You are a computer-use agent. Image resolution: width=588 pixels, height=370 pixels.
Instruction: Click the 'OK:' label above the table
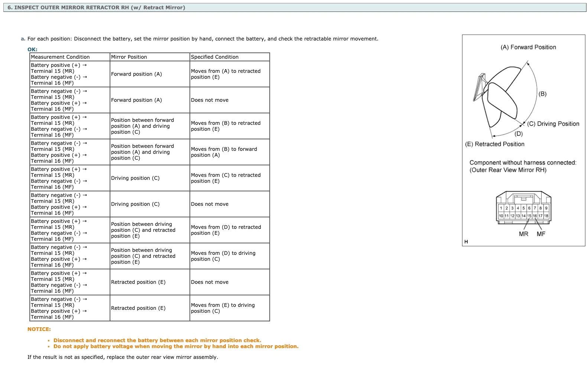click(32, 49)
